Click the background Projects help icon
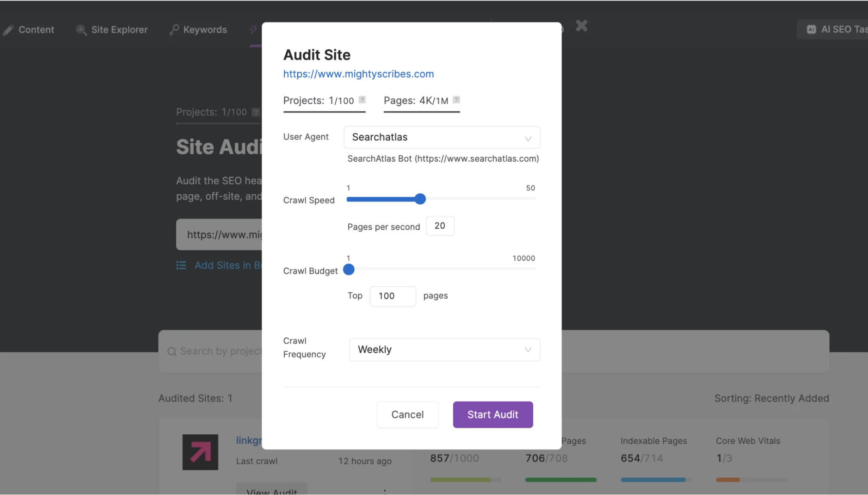This screenshot has height=495, width=868. coord(256,112)
